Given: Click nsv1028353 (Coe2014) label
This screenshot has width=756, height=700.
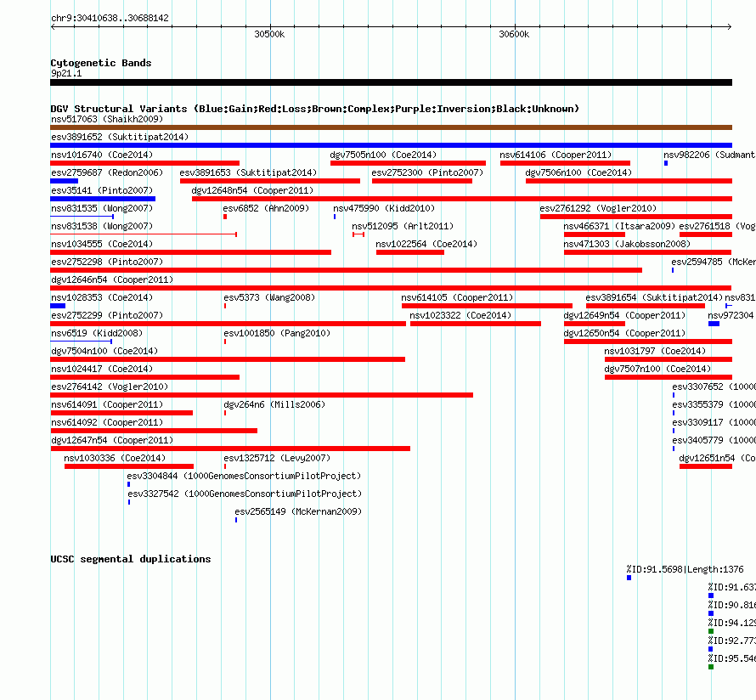Looking at the screenshot, I should tap(102, 297).
